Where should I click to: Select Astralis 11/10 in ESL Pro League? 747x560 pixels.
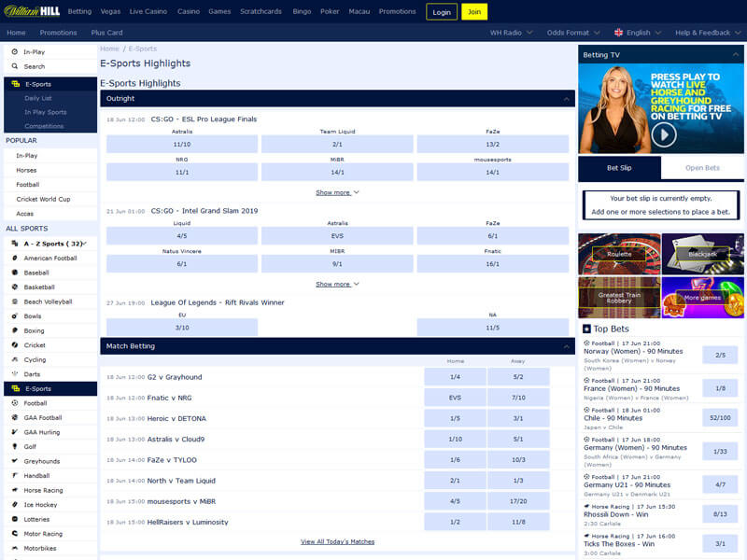[182, 144]
